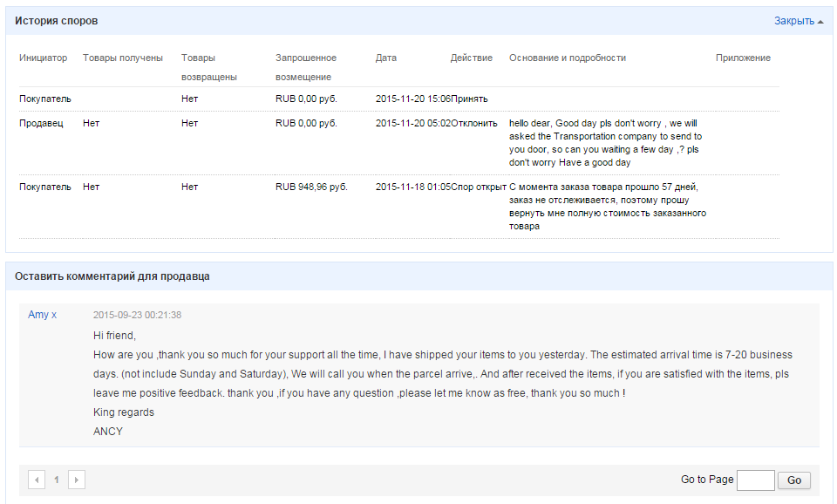Click the RUB 948,96 руб. refund amount
This screenshot has width=837, height=504.
[311, 187]
